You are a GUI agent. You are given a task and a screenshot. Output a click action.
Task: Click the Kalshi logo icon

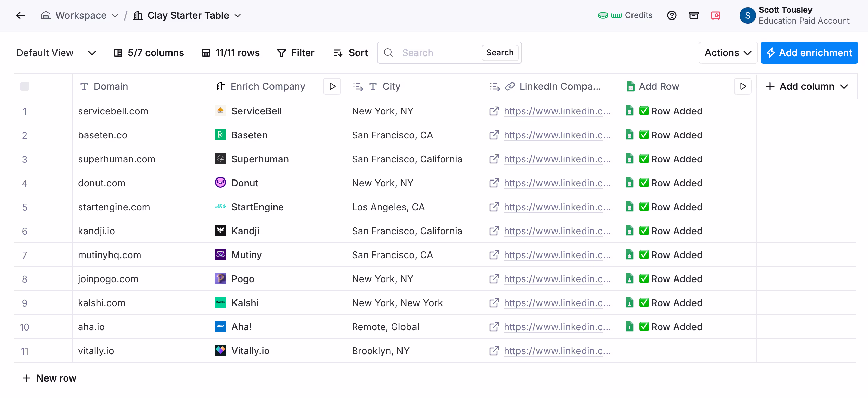point(220,302)
